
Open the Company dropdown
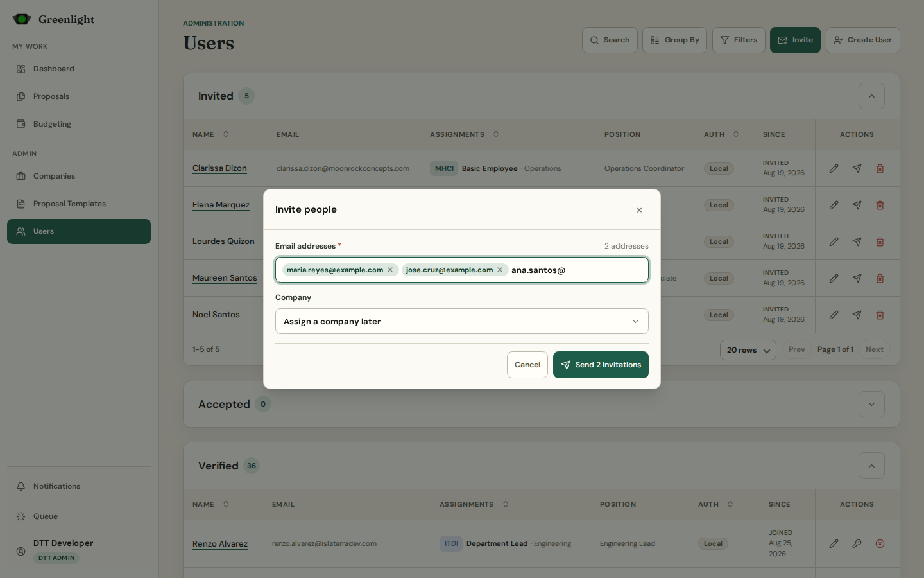462,321
